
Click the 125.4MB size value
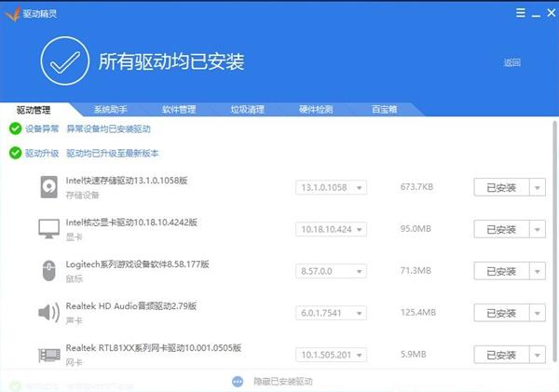pyautogui.click(x=417, y=312)
